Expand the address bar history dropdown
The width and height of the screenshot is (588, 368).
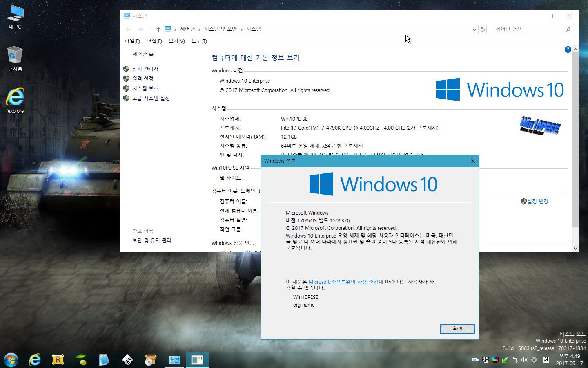[x=474, y=29]
